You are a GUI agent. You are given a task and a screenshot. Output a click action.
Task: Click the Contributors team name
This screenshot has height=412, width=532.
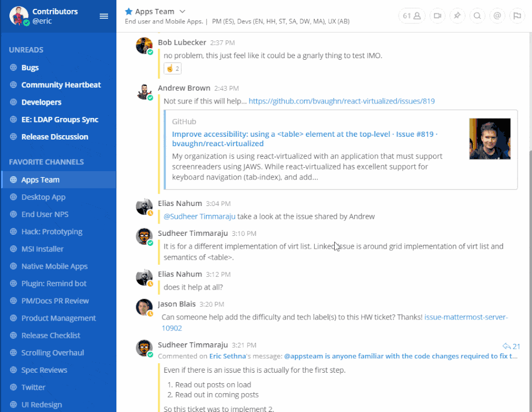[55, 12]
